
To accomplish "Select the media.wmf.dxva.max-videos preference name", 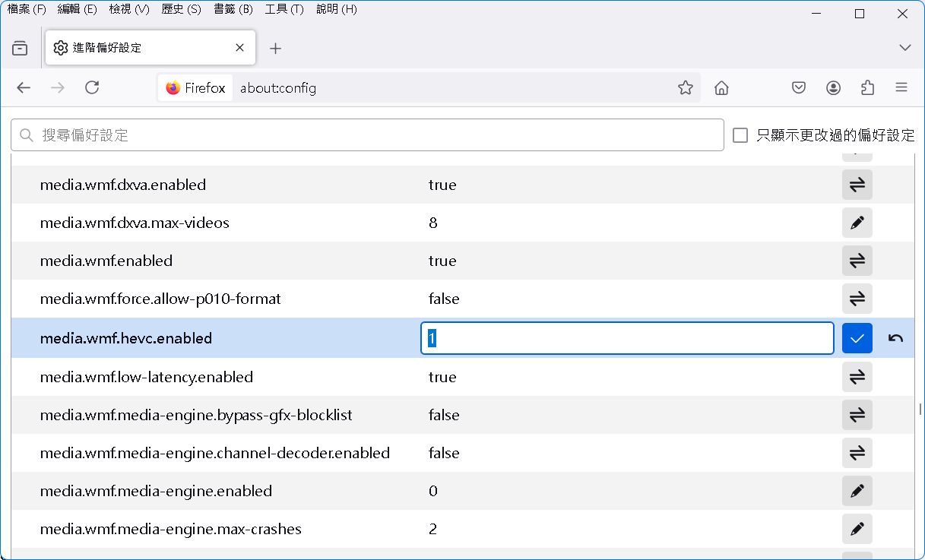I will [x=135, y=223].
